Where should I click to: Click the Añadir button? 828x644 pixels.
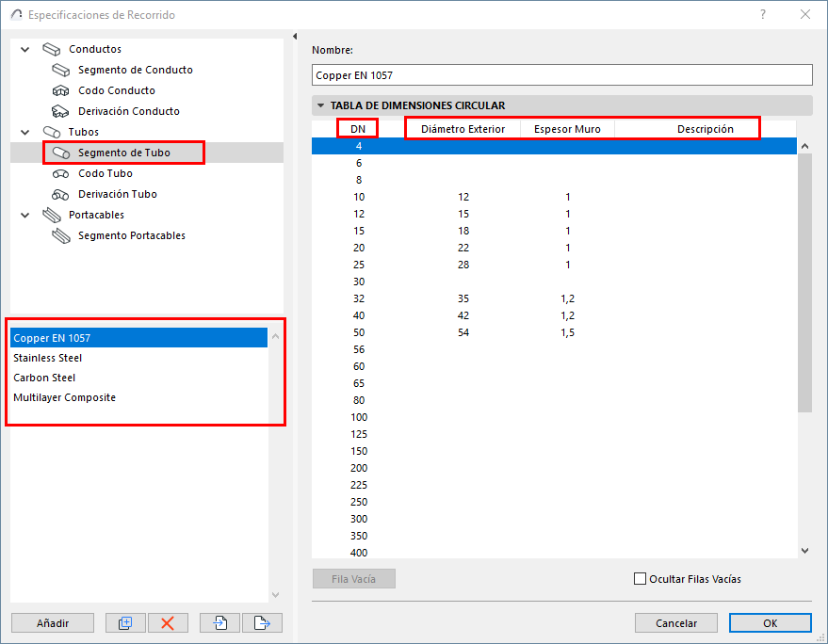53,623
